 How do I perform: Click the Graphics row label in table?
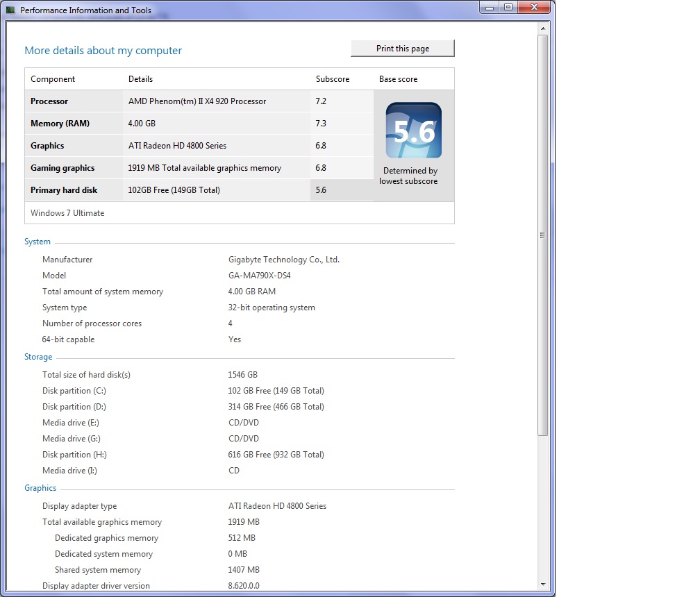47,146
